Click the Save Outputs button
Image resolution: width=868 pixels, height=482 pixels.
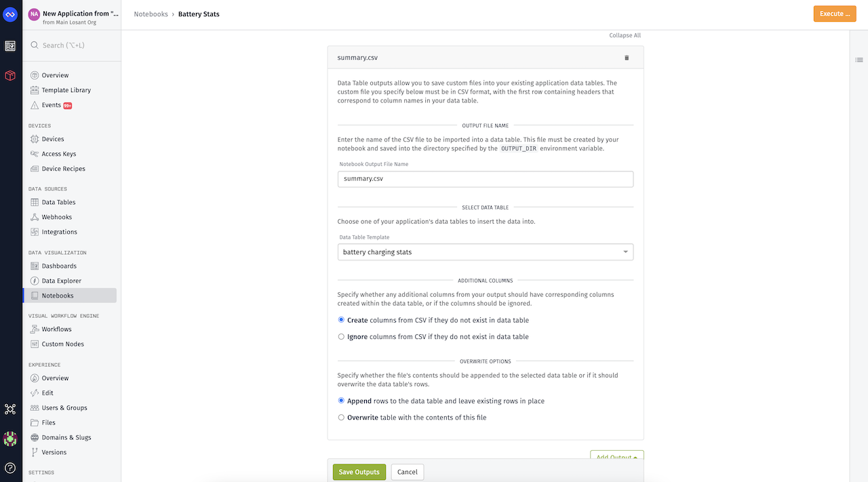pyautogui.click(x=359, y=472)
